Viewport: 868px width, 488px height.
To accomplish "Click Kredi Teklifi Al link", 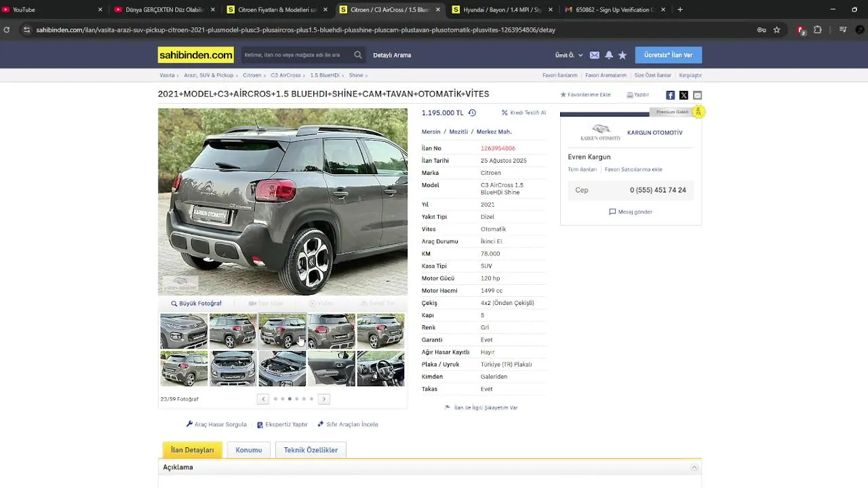I will (524, 113).
